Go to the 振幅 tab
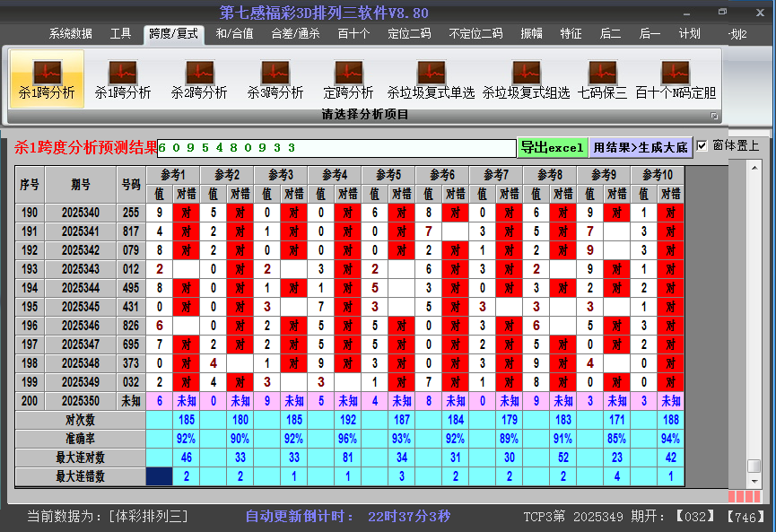 point(532,34)
